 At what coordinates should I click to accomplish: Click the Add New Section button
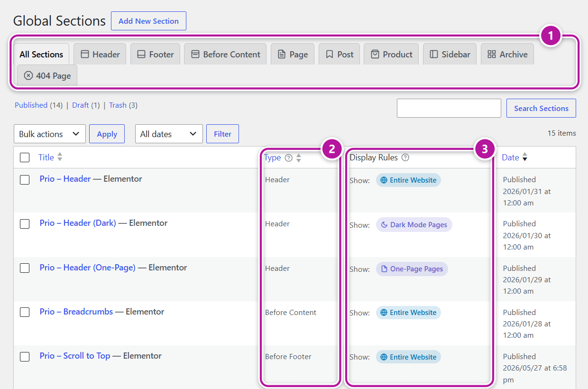tap(148, 21)
